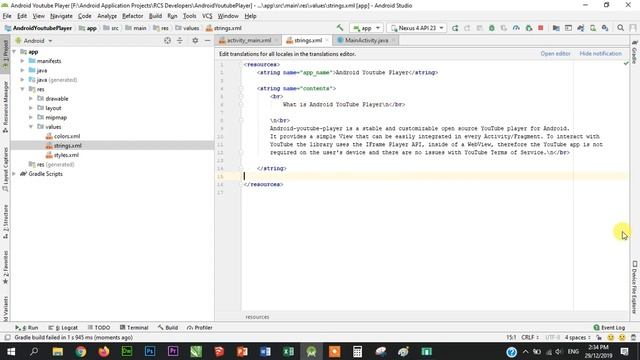Image resolution: width=640 pixels, height=360 pixels.
Task: Click the 4 spaces indent selector
Action: (578, 338)
